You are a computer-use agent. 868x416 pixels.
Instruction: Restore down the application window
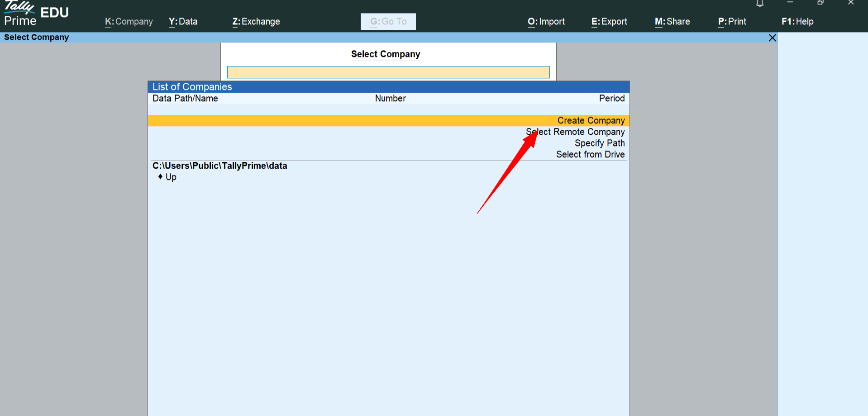coord(820,3)
